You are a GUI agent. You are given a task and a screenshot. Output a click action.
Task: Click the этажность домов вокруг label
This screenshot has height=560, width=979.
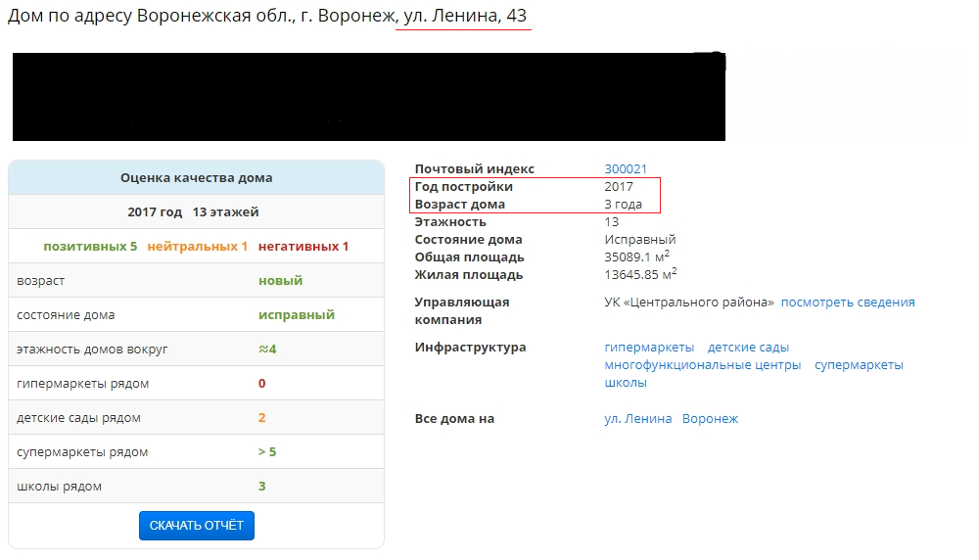92,350
